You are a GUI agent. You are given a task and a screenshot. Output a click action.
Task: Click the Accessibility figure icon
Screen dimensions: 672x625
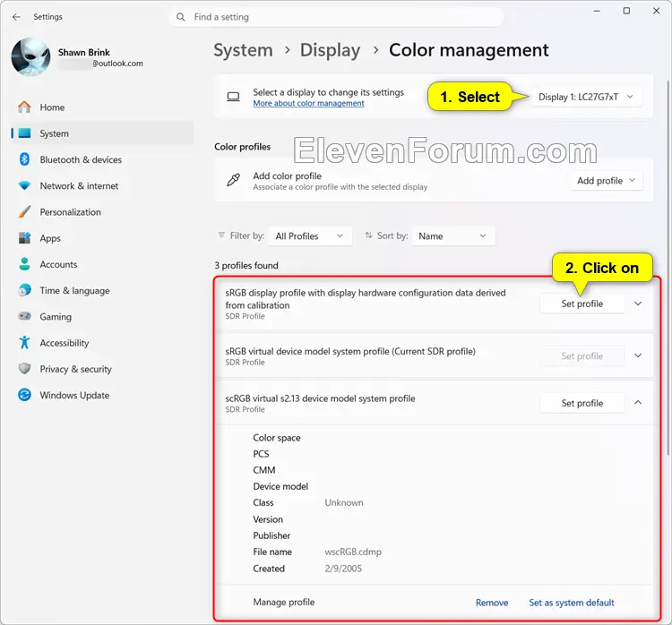pyautogui.click(x=24, y=343)
